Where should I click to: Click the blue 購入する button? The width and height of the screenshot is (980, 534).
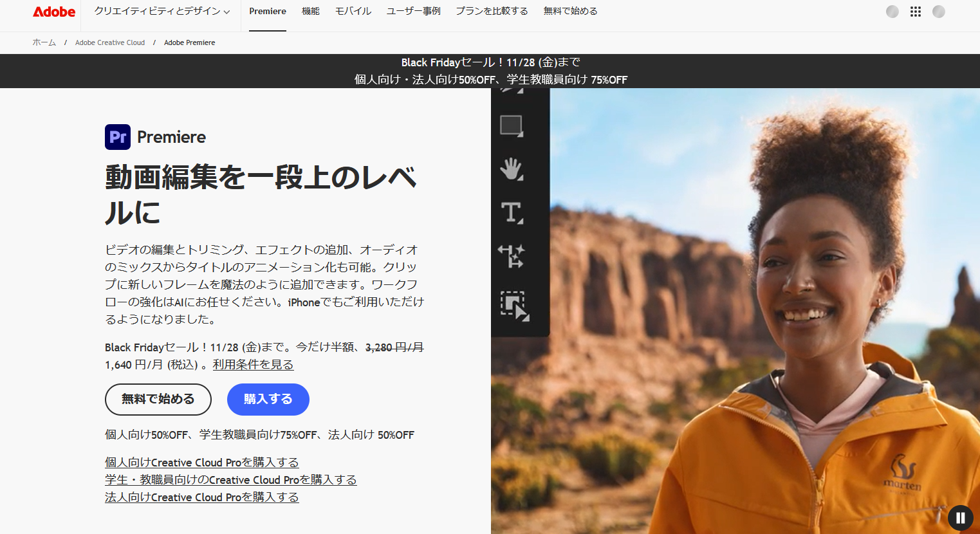pos(268,400)
